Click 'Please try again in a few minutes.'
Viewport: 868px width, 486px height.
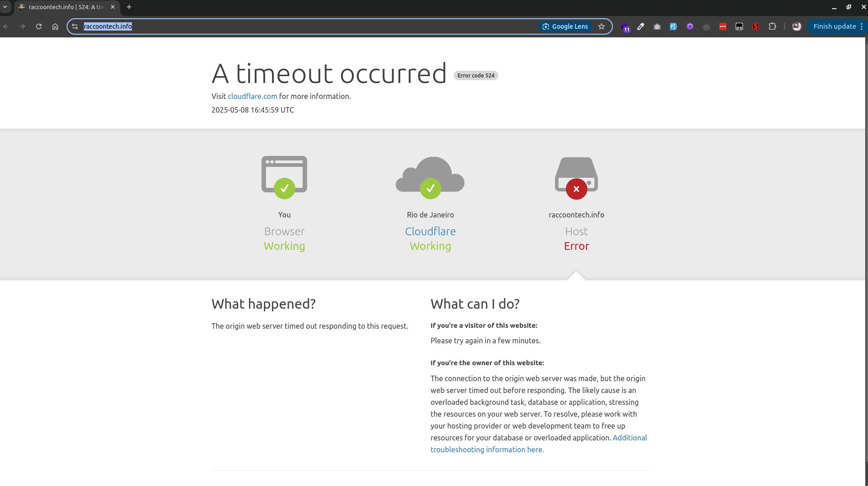(x=486, y=341)
